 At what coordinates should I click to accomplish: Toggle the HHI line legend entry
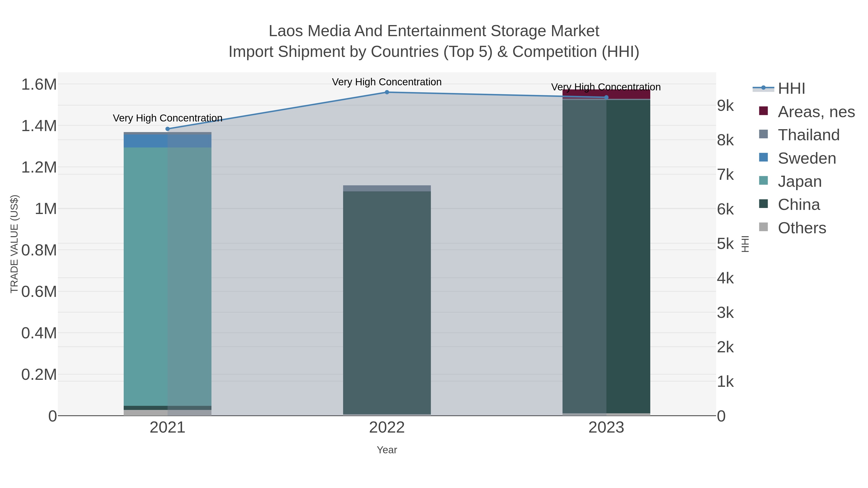[779, 89]
